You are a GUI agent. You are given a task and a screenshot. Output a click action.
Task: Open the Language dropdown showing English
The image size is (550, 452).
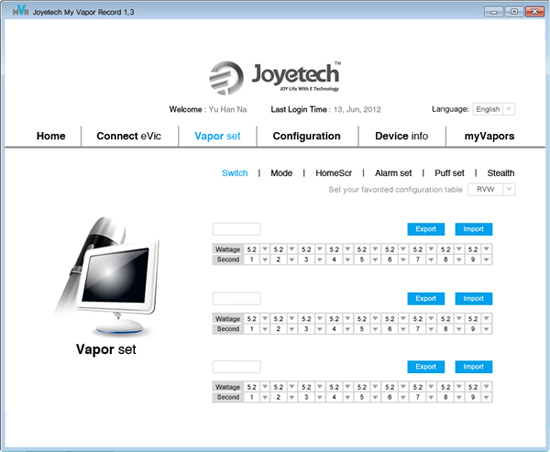click(x=494, y=109)
